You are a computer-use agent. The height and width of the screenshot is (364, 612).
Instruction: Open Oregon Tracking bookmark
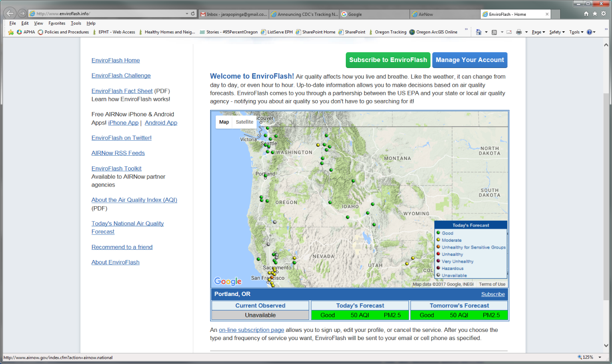click(387, 32)
